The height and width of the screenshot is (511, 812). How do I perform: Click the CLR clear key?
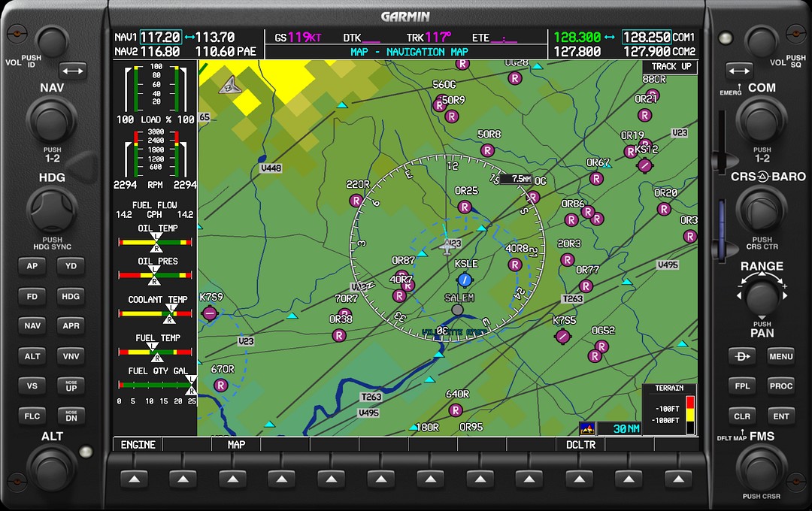[742, 416]
